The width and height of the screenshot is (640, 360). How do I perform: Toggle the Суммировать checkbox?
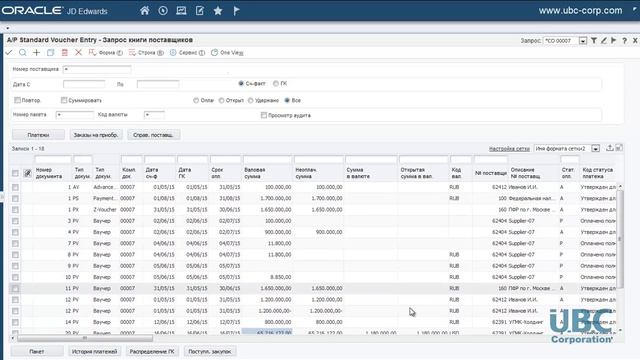(64, 100)
